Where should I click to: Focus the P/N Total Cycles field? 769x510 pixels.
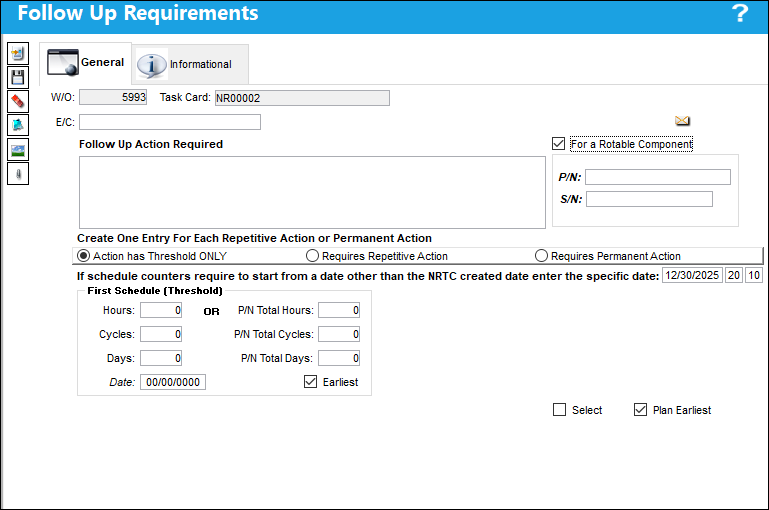pos(339,334)
